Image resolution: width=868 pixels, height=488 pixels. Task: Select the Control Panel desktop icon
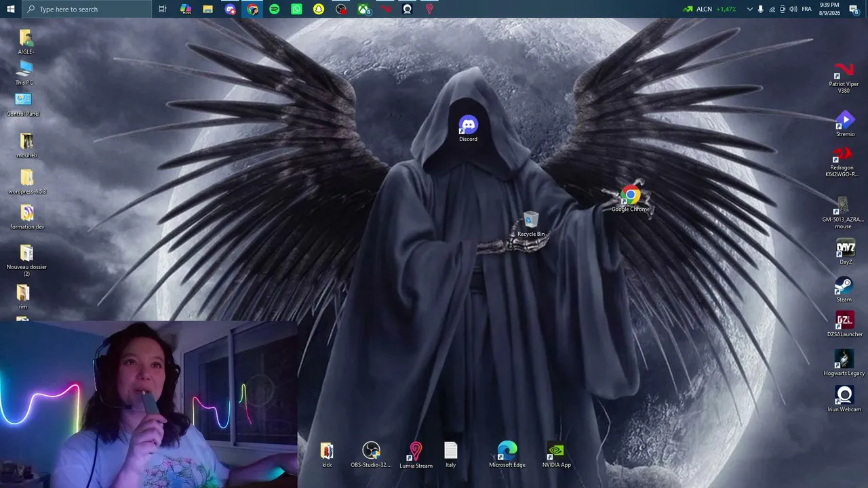[23, 104]
